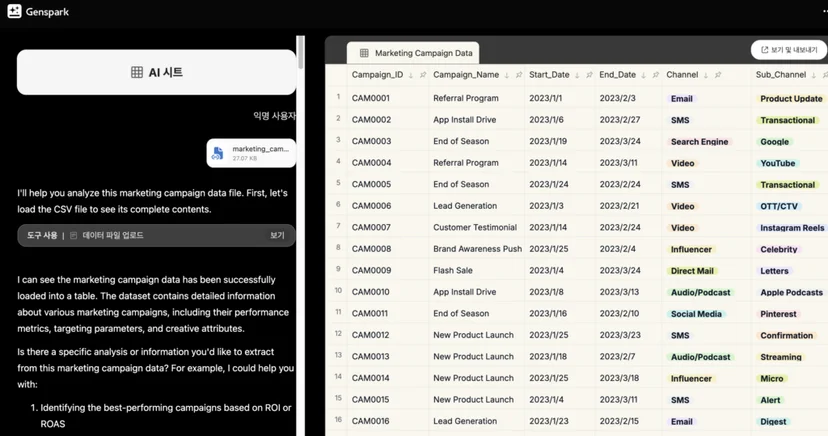
Task: Pin the Campaign_Name column
Action: tap(519, 75)
